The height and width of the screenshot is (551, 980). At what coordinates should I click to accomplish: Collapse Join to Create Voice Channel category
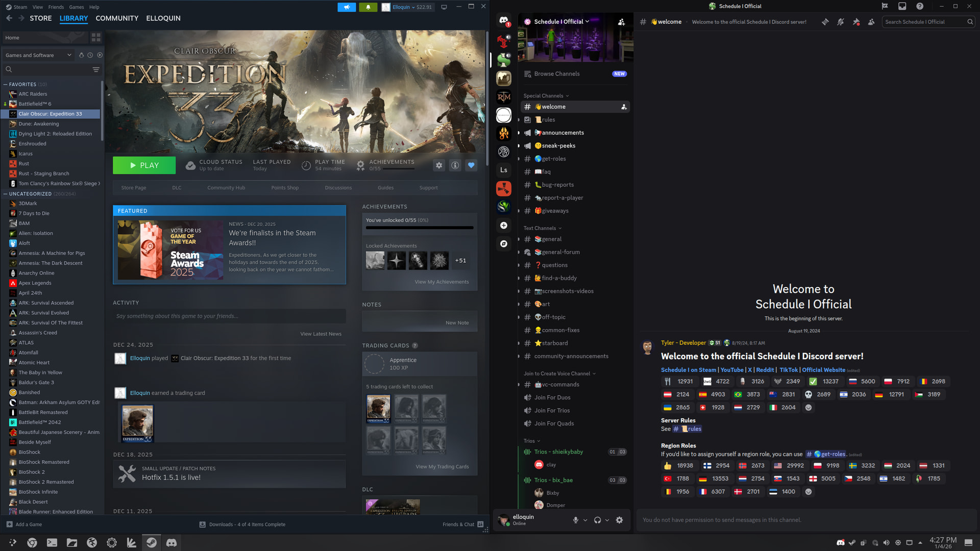click(x=559, y=374)
